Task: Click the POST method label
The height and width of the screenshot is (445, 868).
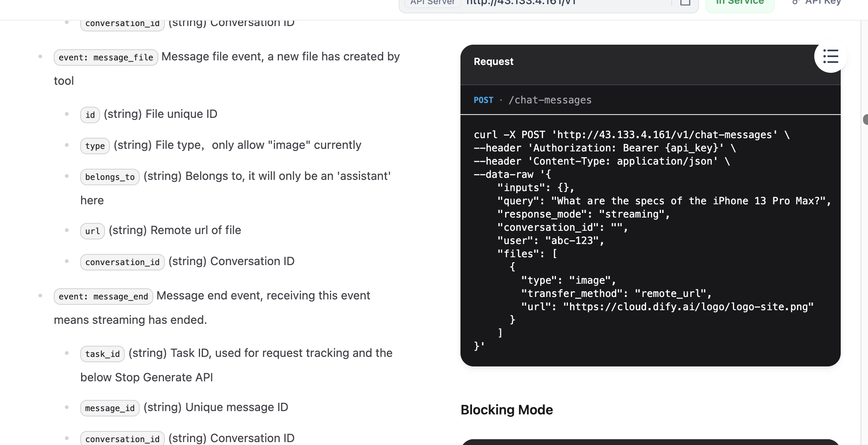Action: click(x=483, y=100)
